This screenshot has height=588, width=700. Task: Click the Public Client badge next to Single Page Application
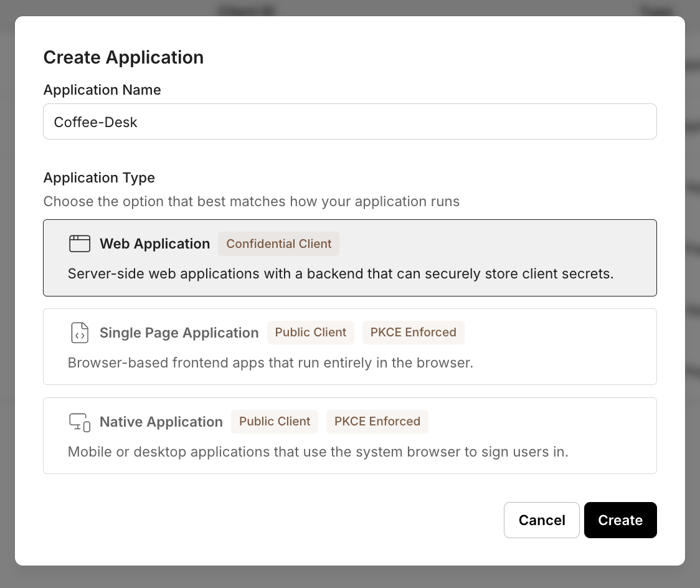(310, 333)
